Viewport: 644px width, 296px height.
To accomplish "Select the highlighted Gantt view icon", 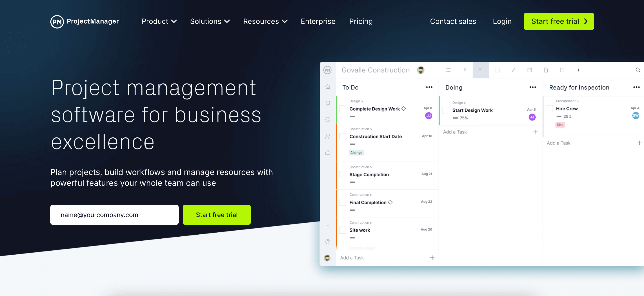I will [x=481, y=70].
